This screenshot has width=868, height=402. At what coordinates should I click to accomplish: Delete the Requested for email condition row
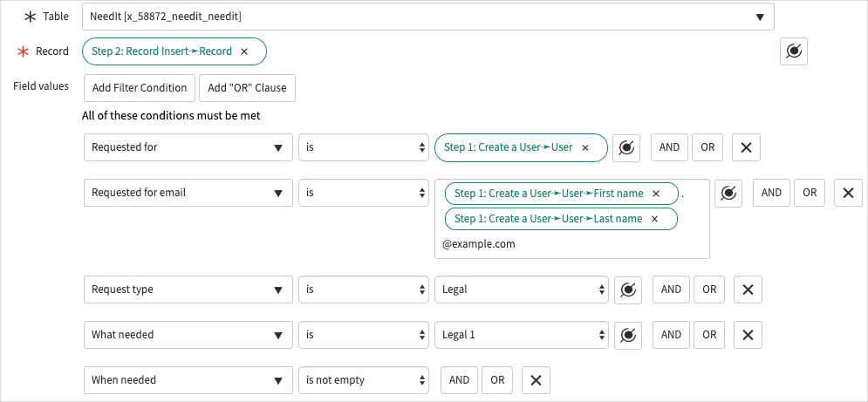pyautogui.click(x=848, y=194)
